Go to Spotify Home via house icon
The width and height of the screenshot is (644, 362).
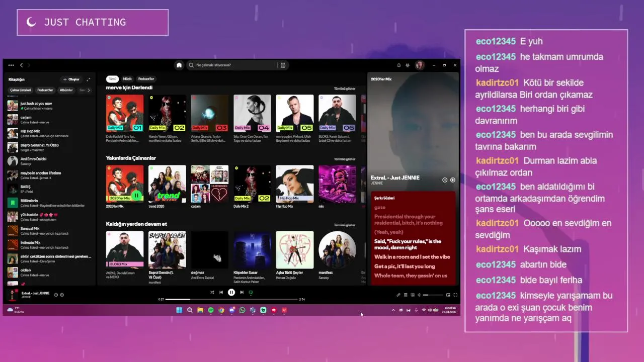pos(179,65)
